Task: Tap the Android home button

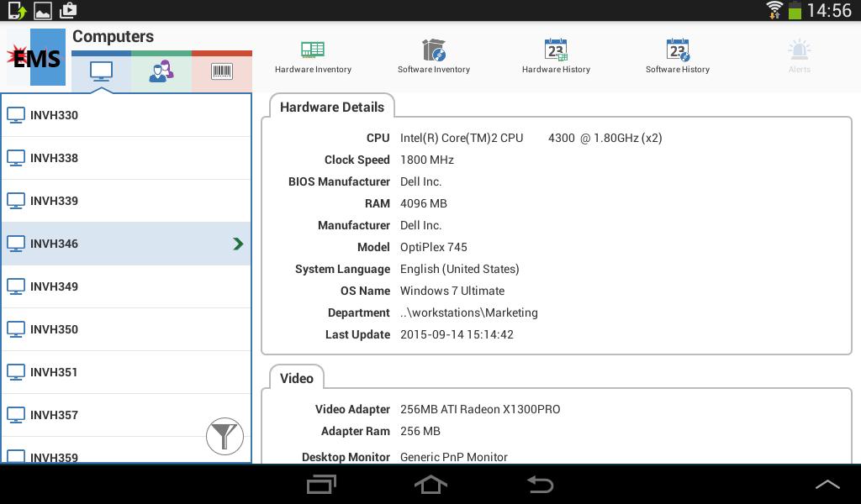Action: (430, 484)
